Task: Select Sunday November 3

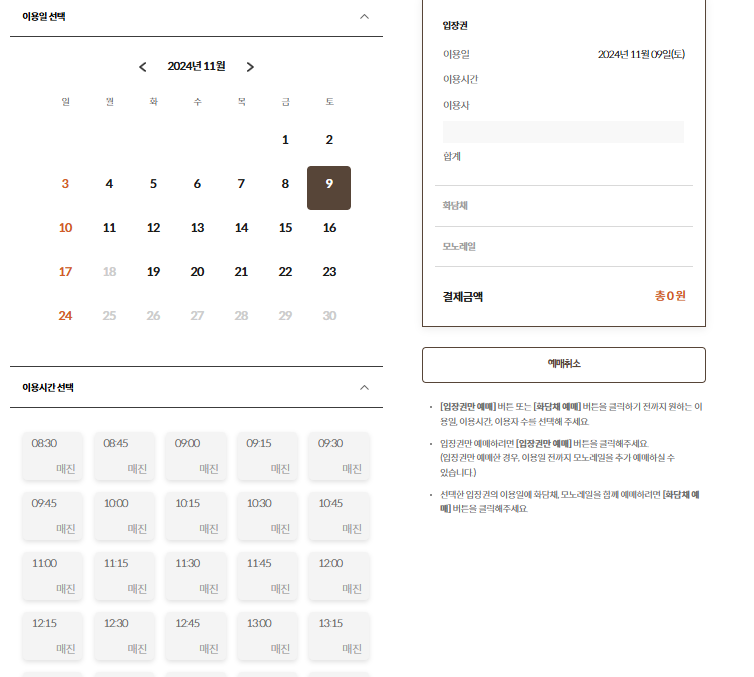Action: pos(65,184)
